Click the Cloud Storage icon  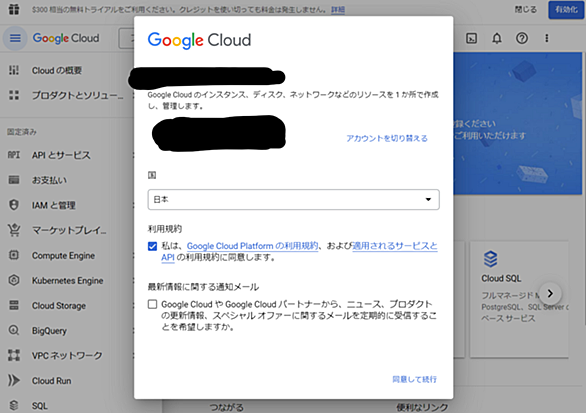14,305
